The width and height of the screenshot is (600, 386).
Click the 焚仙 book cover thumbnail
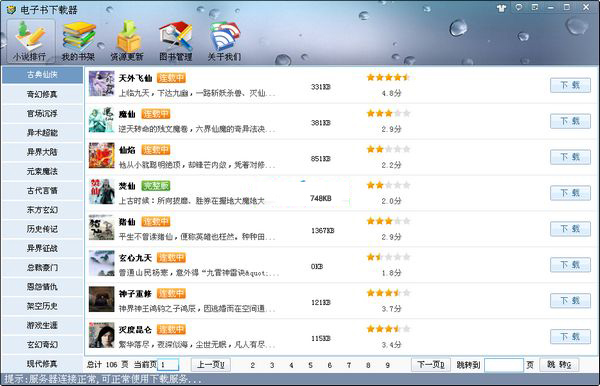101,191
